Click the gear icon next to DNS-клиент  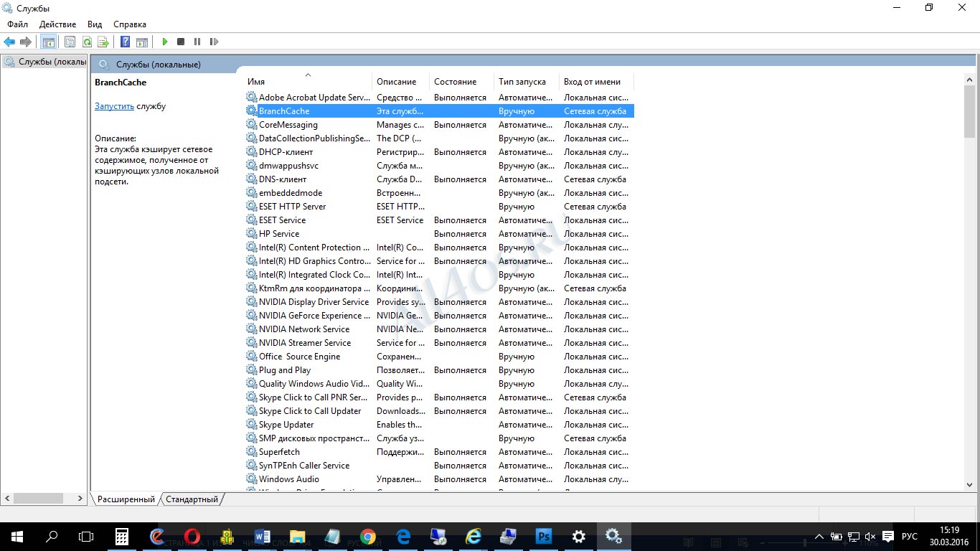251,179
